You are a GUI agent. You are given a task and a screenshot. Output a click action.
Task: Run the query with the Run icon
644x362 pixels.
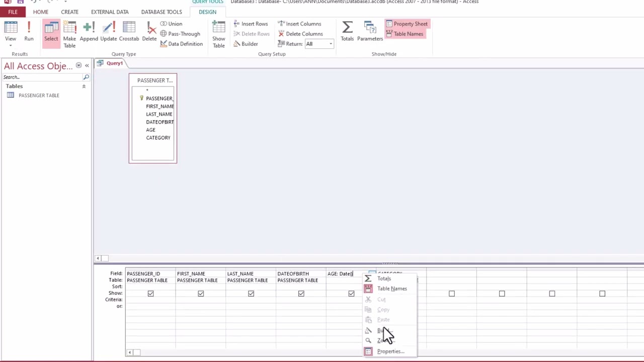(x=29, y=32)
